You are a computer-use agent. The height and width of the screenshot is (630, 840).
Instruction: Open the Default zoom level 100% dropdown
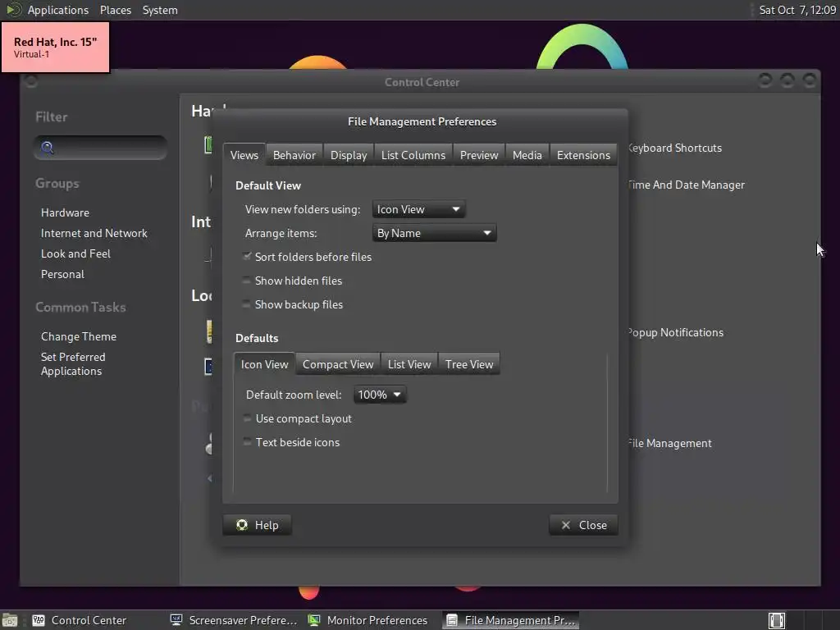[379, 395]
